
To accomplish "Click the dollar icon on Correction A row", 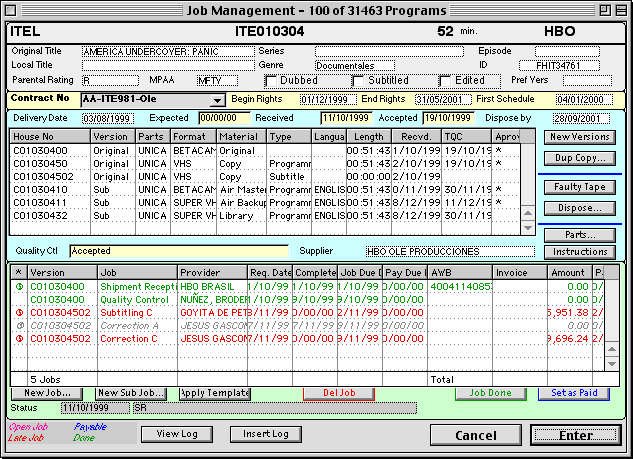I will [x=19, y=325].
